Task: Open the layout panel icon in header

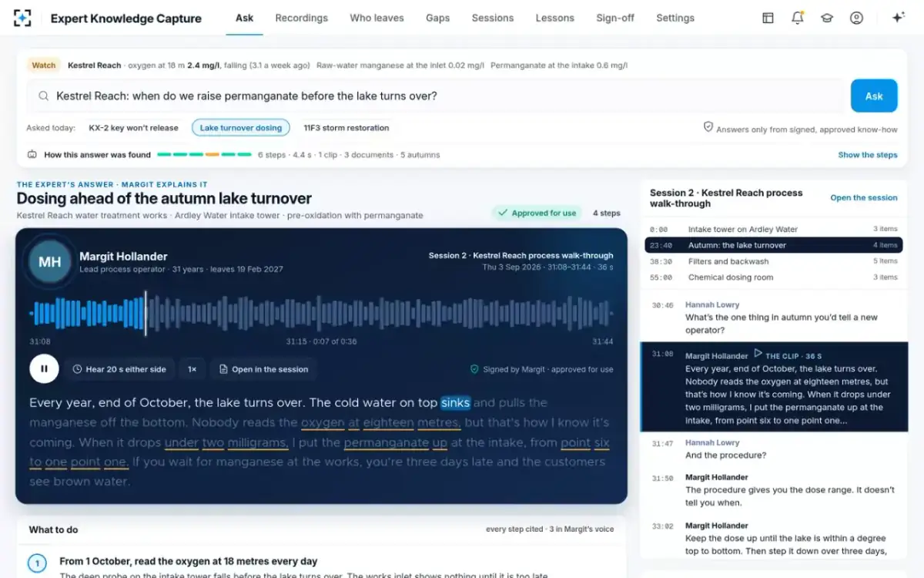Action: click(x=768, y=18)
